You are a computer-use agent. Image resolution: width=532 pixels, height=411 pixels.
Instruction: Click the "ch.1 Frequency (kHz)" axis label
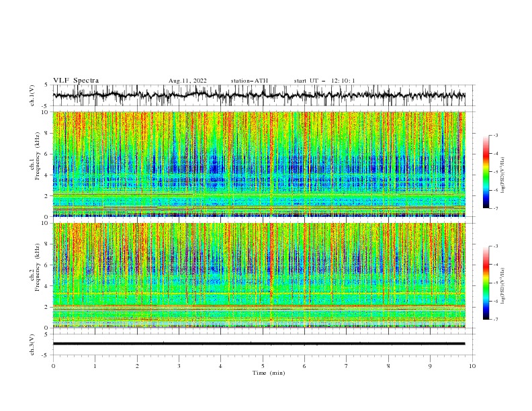[x=35, y=156]
